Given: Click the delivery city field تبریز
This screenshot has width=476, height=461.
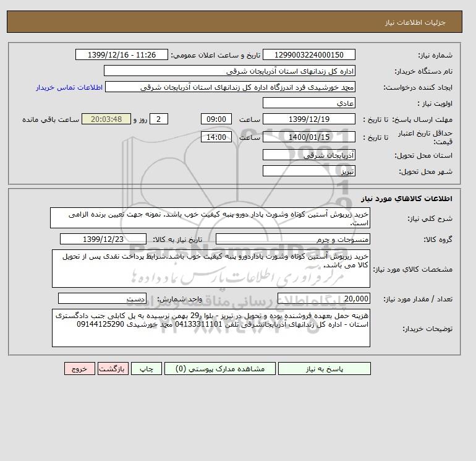Looking at the screenshot, I should pyautogui.click(x=308, y=171).
